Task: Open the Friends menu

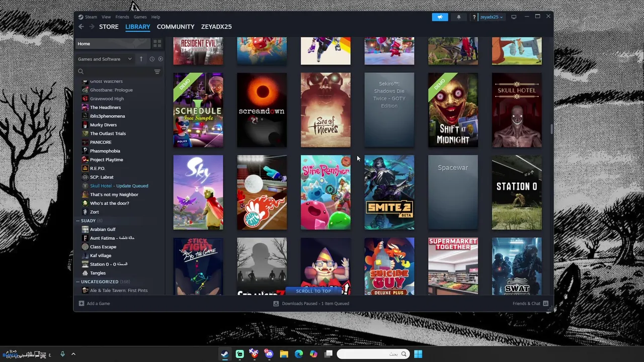Action: pyautogui.click(x=122, y=17)
